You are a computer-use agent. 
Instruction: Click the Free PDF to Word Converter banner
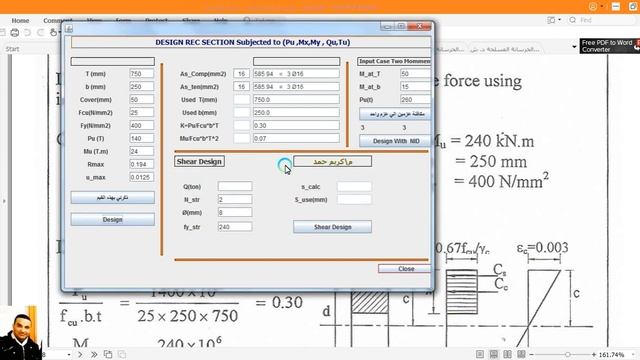coord(609,46)
